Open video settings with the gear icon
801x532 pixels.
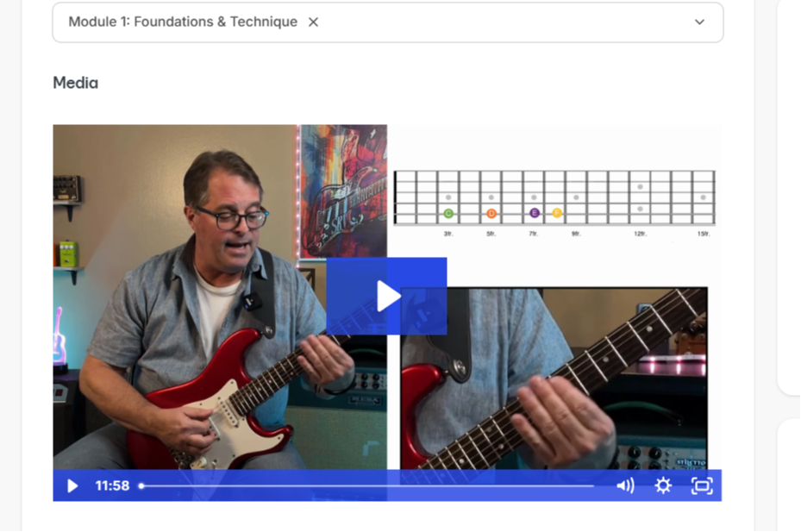[x=663, y=485]
